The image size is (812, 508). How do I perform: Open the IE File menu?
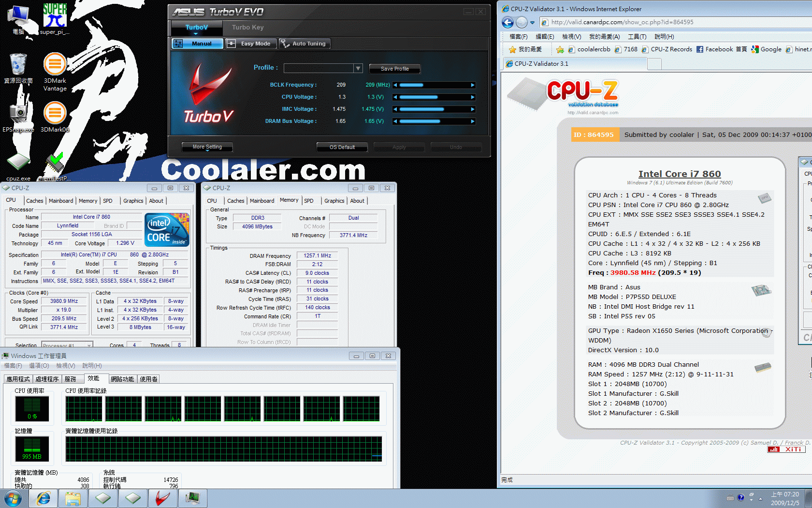[519, 37]
